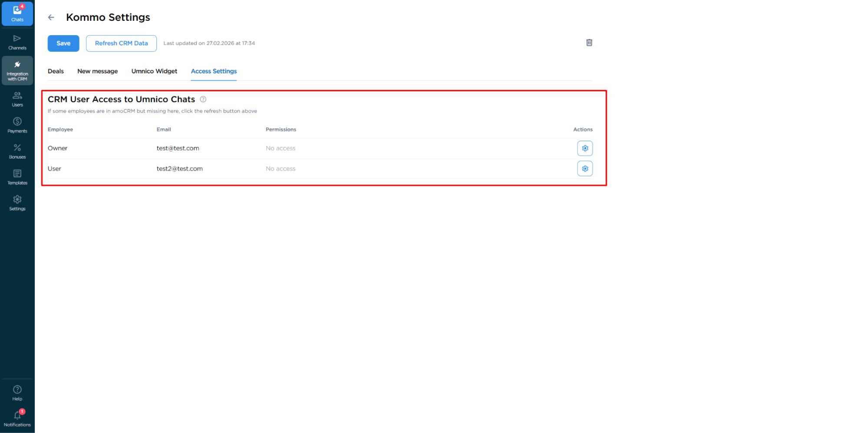Open Integration with CRM section

[x=17, y=70]
